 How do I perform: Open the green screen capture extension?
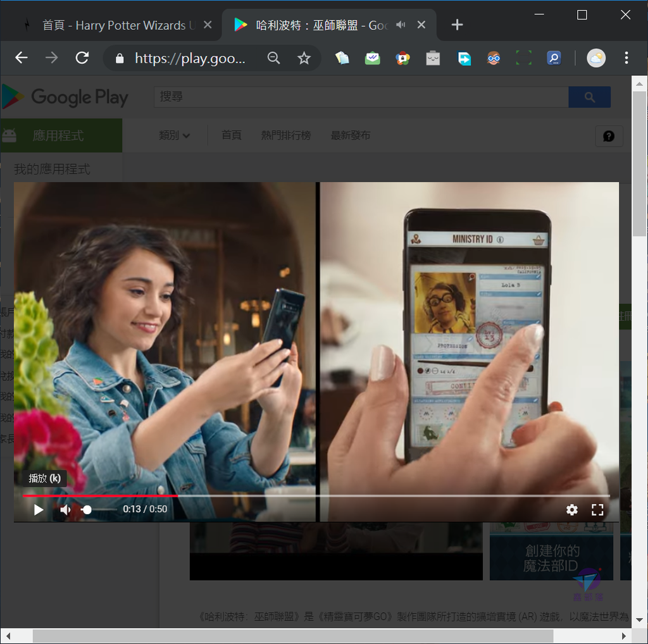click(x=523, y=58)
